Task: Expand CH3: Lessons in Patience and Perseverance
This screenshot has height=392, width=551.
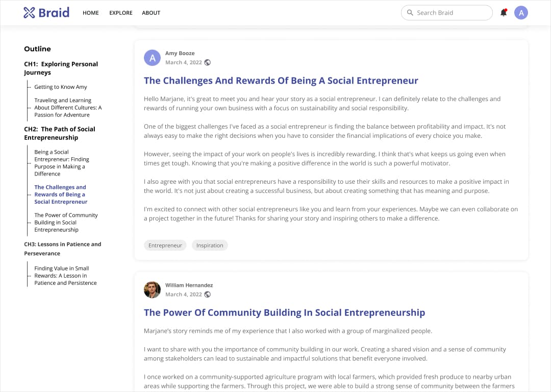Action: 62,249
